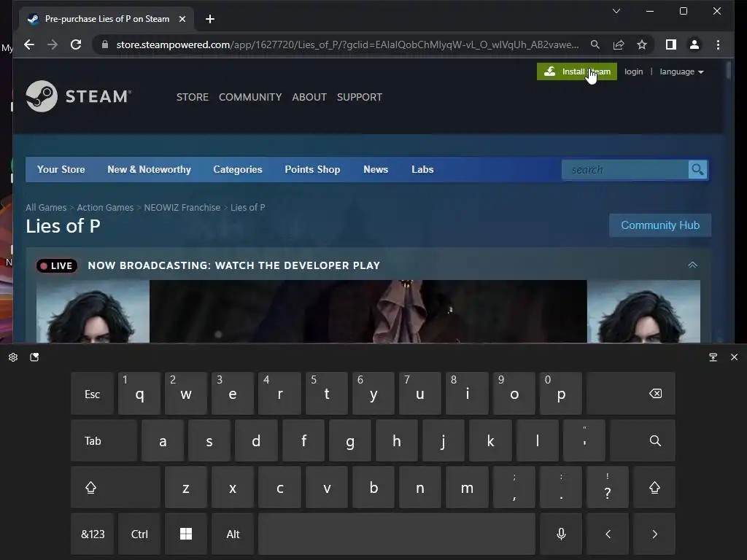The image size is (747, 560).
Task: Click the browser back arrow
Action: (29, 44)
